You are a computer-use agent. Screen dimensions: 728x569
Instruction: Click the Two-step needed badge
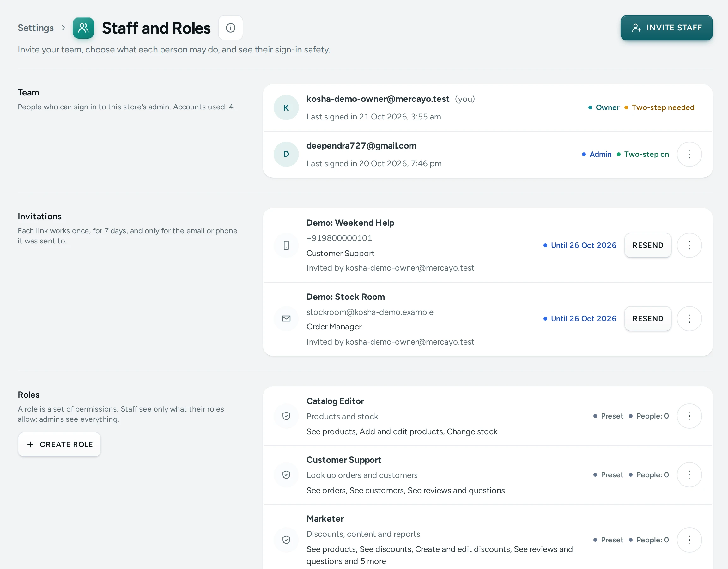point(659,107)
